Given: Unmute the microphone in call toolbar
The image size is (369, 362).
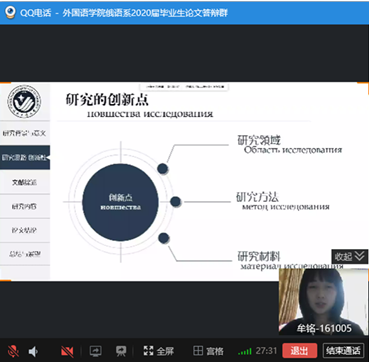Looking at the screenshot, I should coord(13,351).
